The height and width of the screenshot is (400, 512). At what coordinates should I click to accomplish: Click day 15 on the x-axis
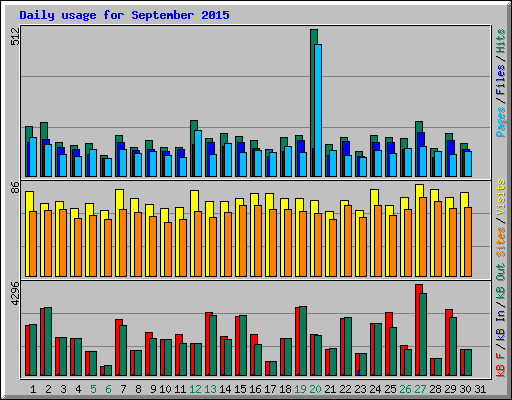240,389
